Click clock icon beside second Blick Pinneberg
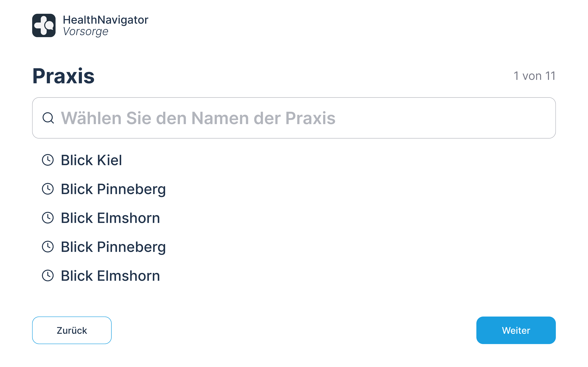The width and height of the screenshot is (588, 367). [x=48, y=247]
